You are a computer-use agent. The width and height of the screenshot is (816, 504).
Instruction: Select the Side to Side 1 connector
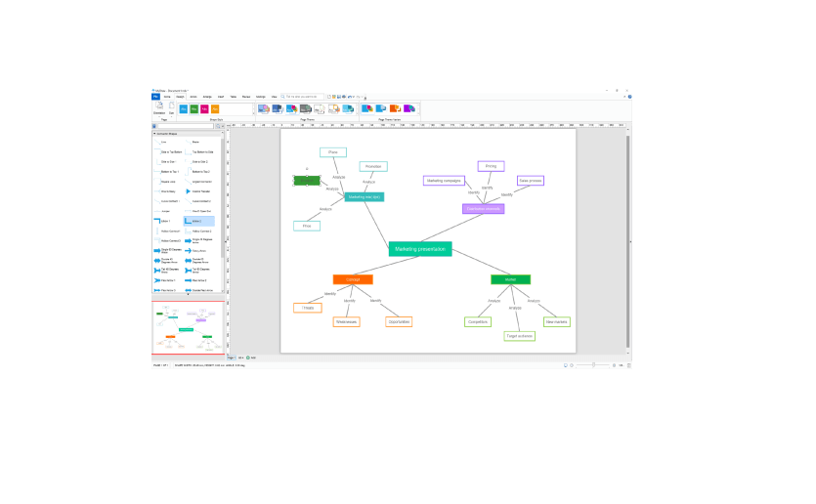pyautogui.click(x=165, y=162)
